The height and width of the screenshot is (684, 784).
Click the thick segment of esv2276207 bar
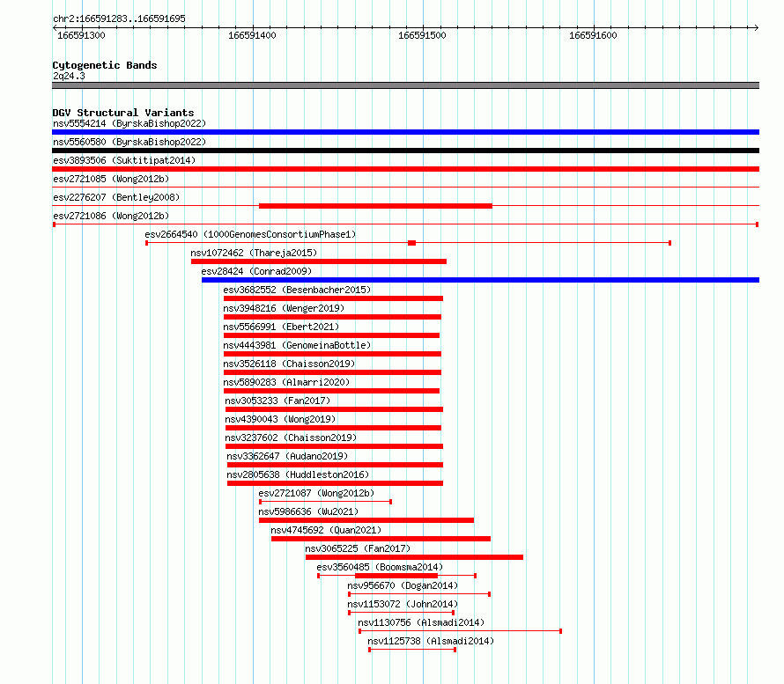click(375, 206)
